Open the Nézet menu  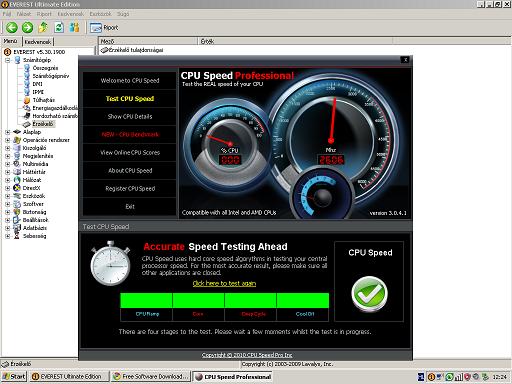coord(24,14)
